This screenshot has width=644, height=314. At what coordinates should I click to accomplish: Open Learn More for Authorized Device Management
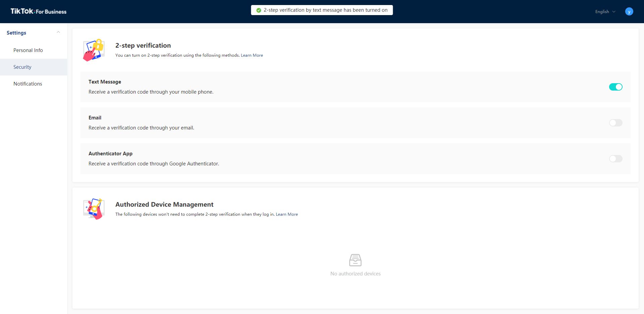click(x=287, y=214)
